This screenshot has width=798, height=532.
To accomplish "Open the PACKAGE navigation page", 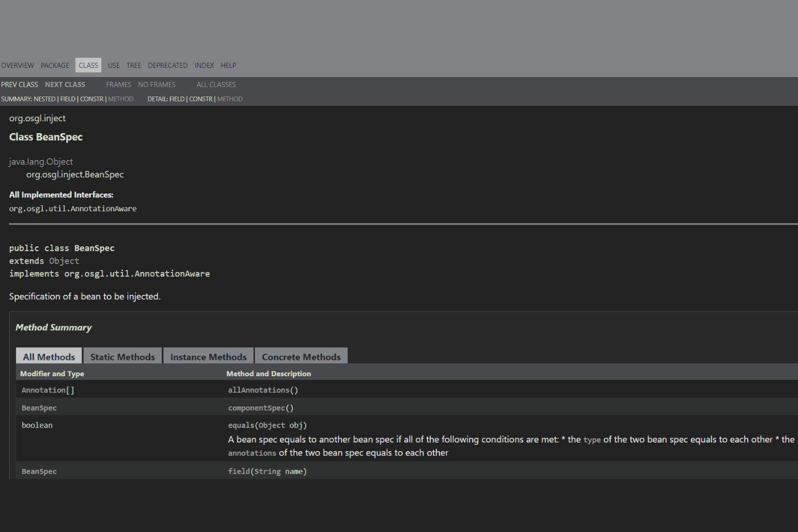I will (x=54, y=65).
